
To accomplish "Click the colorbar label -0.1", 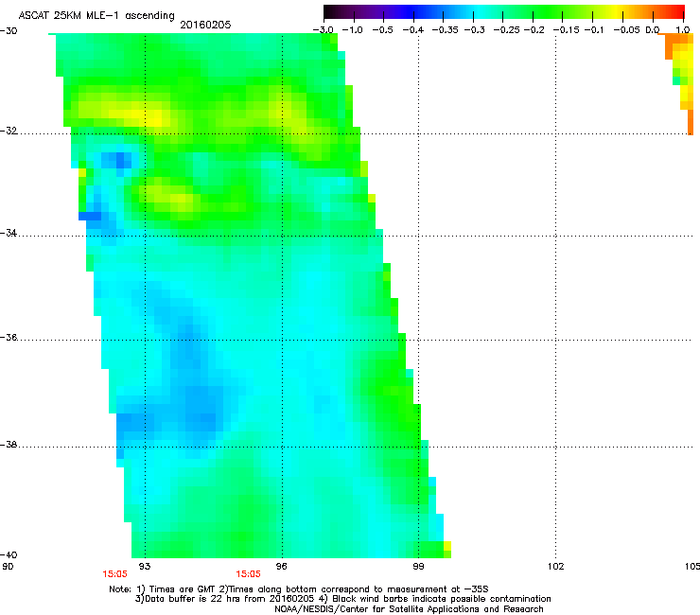I will point(594,30).
